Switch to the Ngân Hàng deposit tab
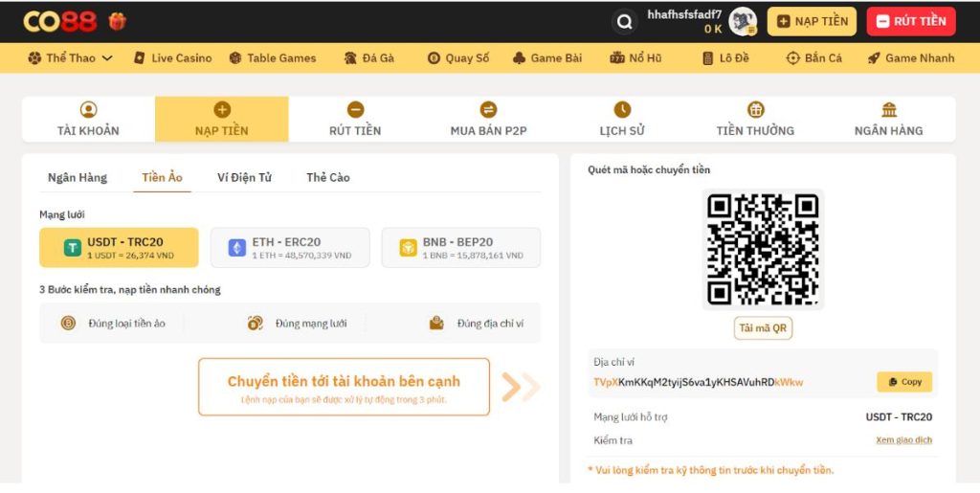980x493 pixels. pyautogui.click(x=78, y=177)
